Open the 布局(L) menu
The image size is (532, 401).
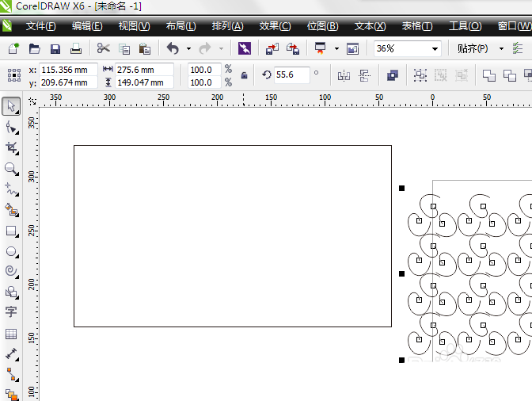tap(180, 26)
